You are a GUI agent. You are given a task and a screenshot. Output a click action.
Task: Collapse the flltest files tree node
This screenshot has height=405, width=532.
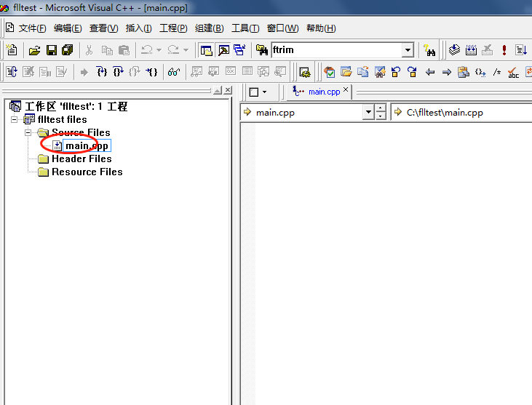[x=14, y=119]
